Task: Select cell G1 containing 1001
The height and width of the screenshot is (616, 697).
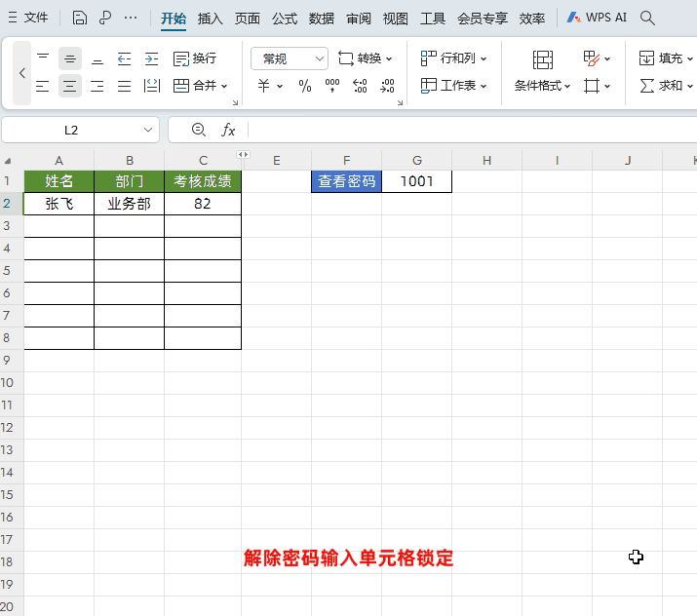Action: tap(416, 181)
